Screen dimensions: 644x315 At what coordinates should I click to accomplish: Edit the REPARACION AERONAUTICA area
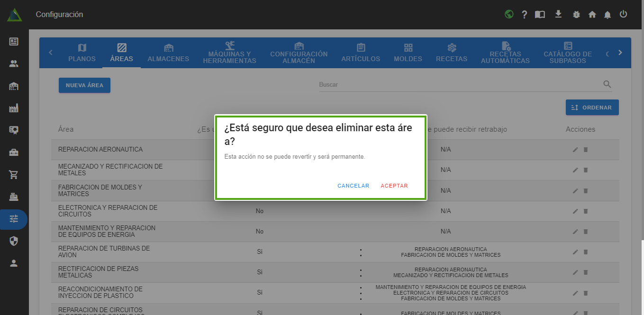(x=575, y=150)
